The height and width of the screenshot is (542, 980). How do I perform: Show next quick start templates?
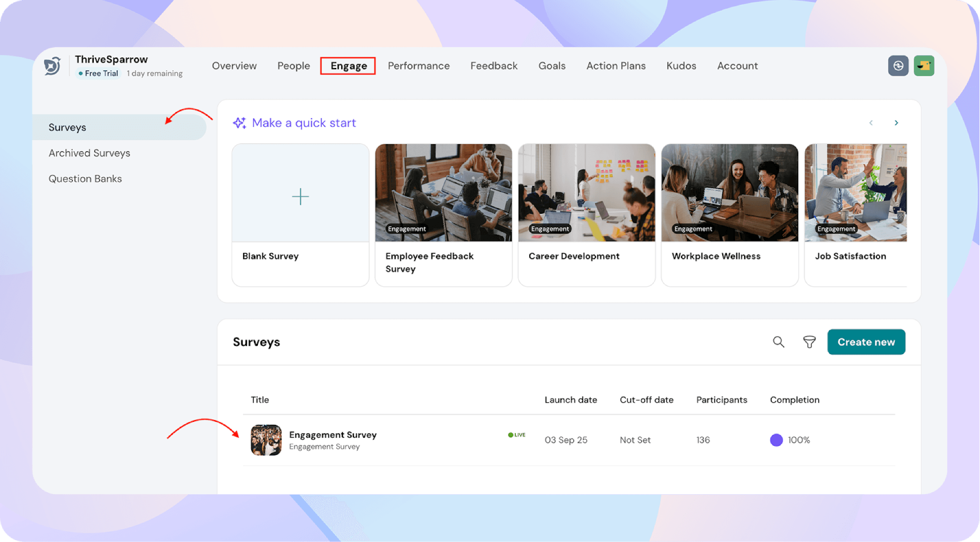point(896,123)
